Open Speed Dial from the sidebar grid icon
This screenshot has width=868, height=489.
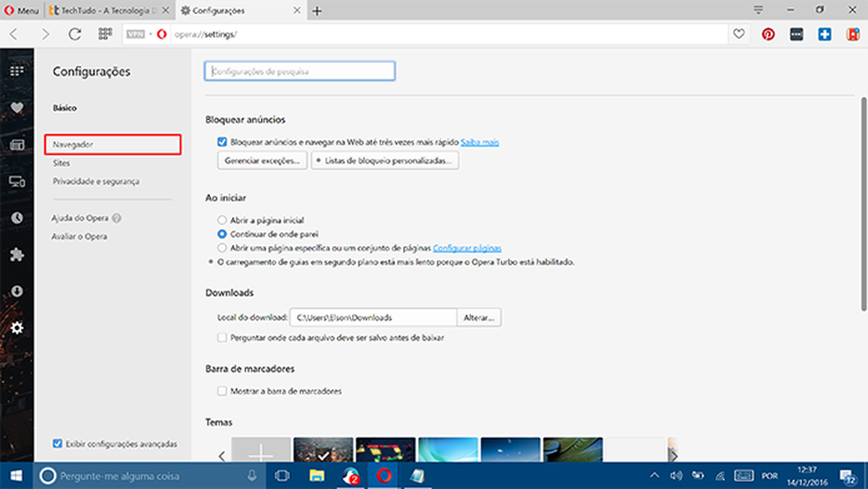pyautogui.click(x=17, y=71)
